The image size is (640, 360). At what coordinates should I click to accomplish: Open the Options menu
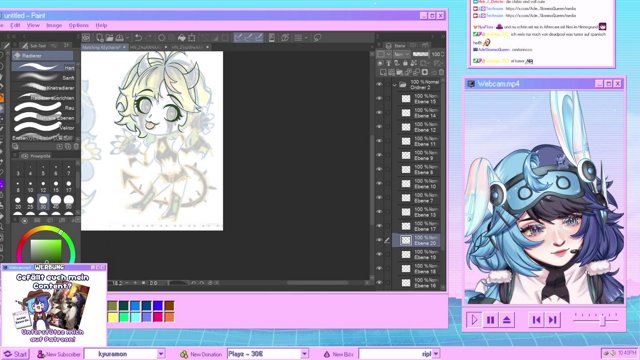point(78,25)
